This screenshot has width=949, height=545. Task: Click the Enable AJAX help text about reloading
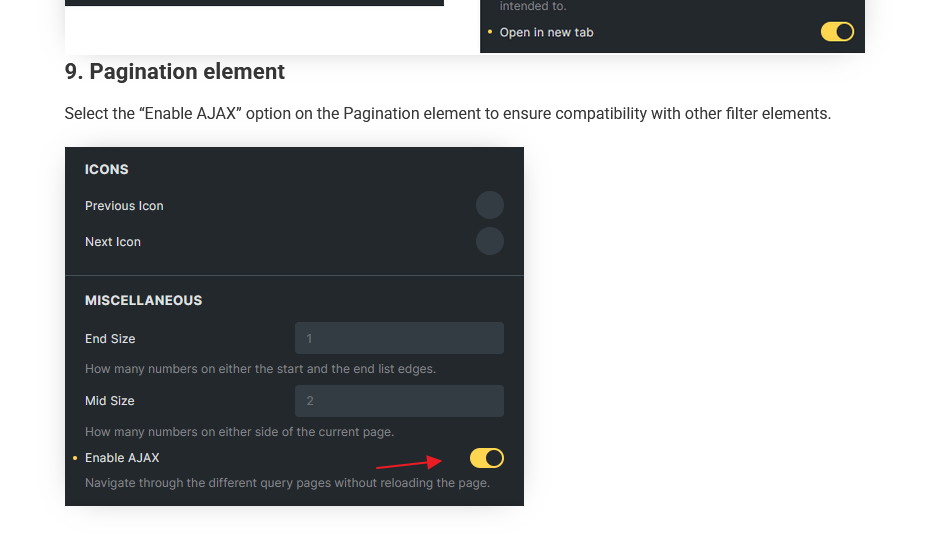pos(287,483)
